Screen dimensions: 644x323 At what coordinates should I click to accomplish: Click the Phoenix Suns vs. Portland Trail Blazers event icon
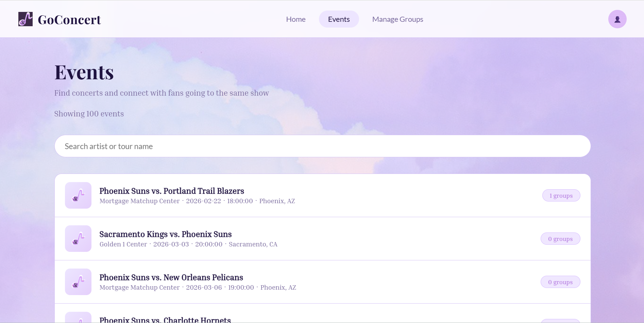tap(78, 195)
